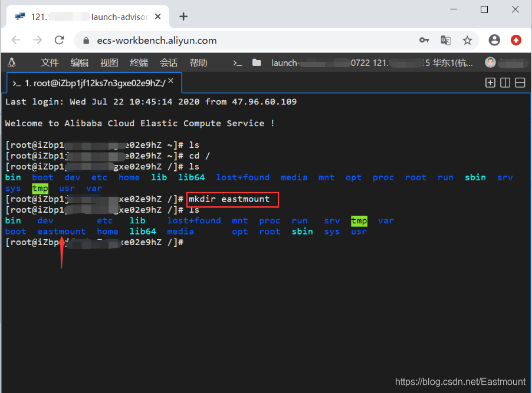
Task: Open the file manager folder icon
Action: 257,62
